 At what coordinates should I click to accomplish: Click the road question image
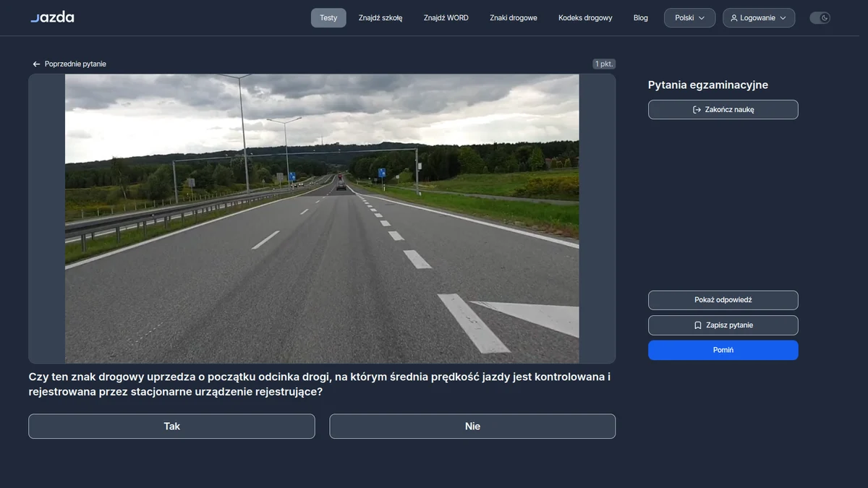322,218
